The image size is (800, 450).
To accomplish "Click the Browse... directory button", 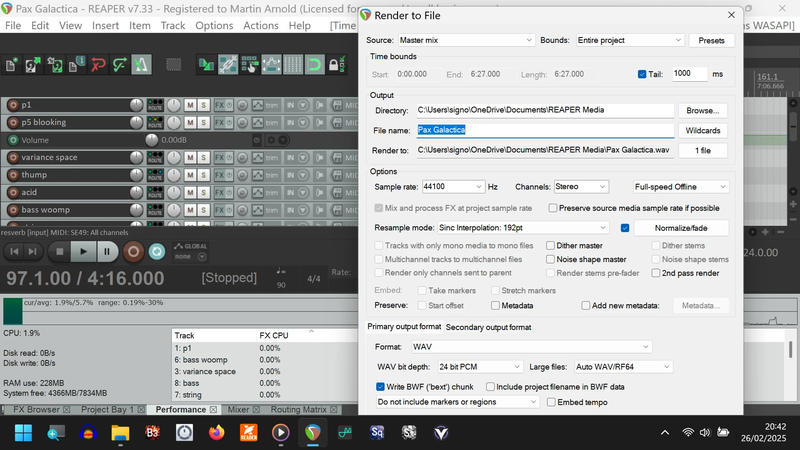I will [x=703, y=111].
